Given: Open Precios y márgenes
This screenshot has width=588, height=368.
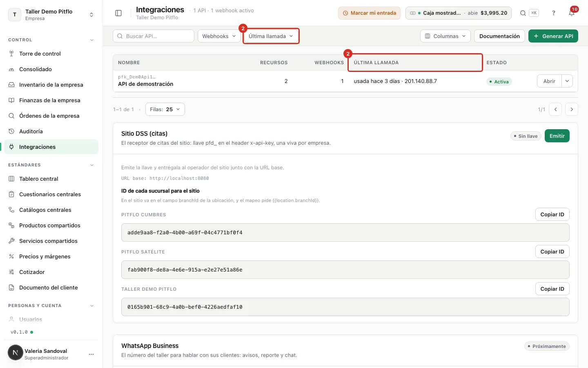Looking at the screenshot, I should [51, 256].
